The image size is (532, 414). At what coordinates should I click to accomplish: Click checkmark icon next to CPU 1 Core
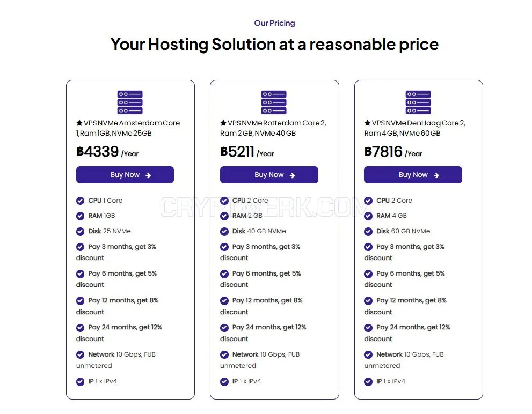80,201
